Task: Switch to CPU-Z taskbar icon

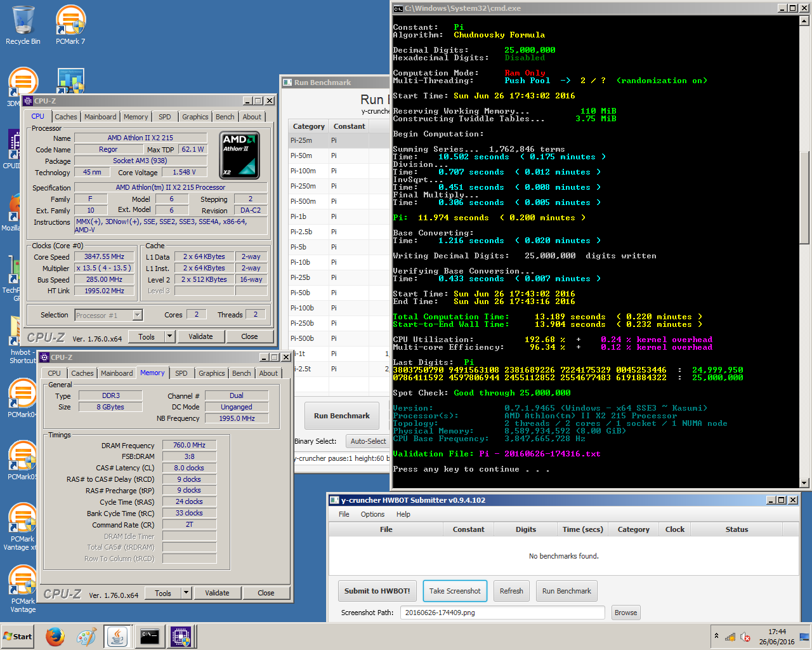Action: coord(181,637)
